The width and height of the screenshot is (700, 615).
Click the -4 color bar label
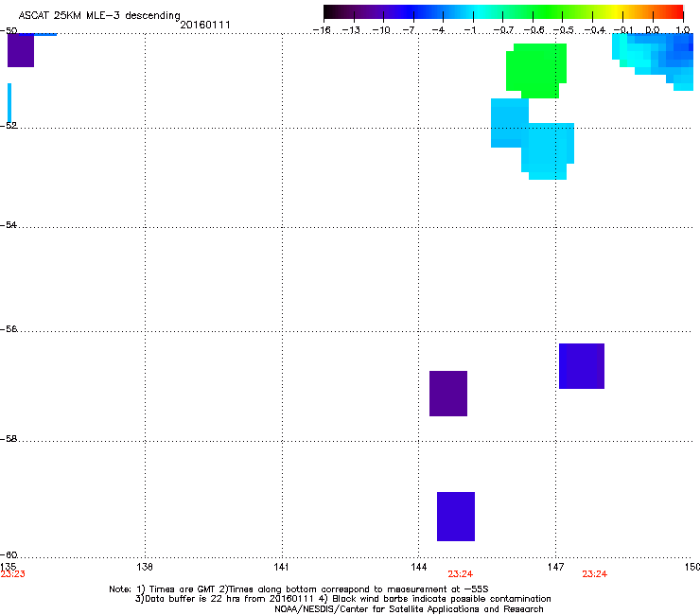point(438,30)
